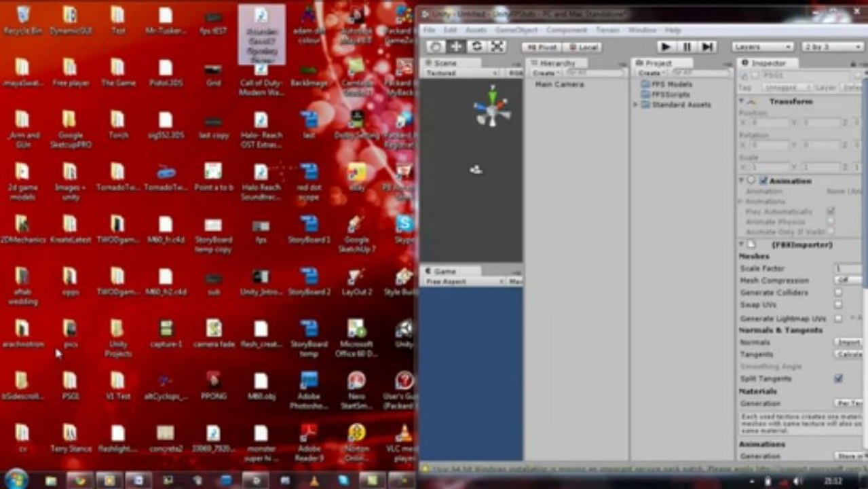Select the VLC media player desktop icon

tap(404, 442)
